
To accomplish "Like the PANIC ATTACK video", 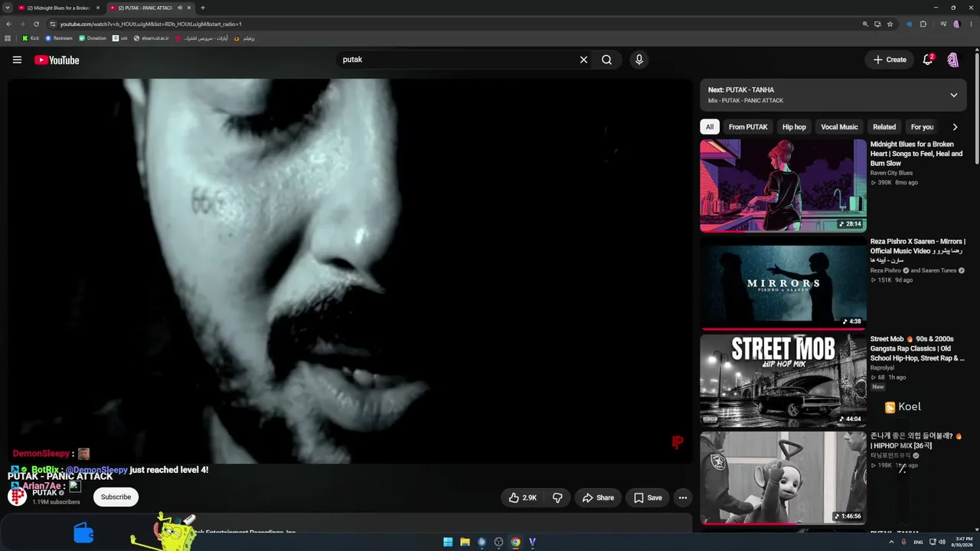I will 523,497.
